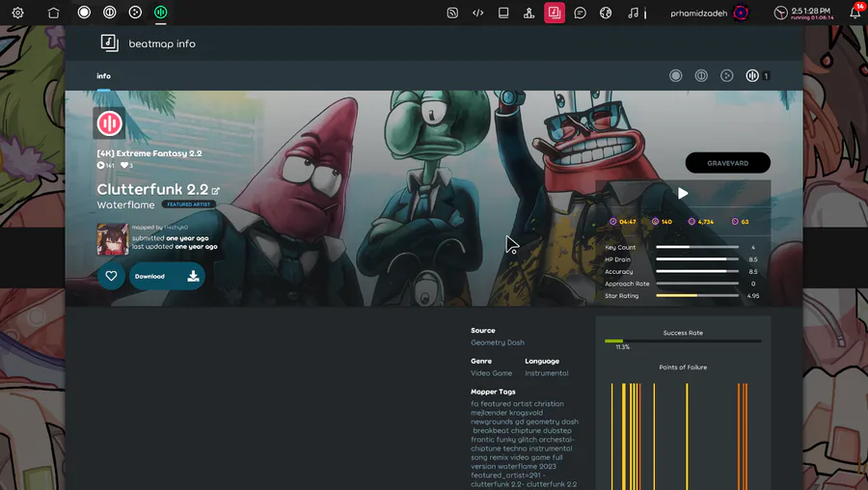Open the changelog via the code brackets icon
This screenshot has height=490, width=868.
tap(477, 13)
